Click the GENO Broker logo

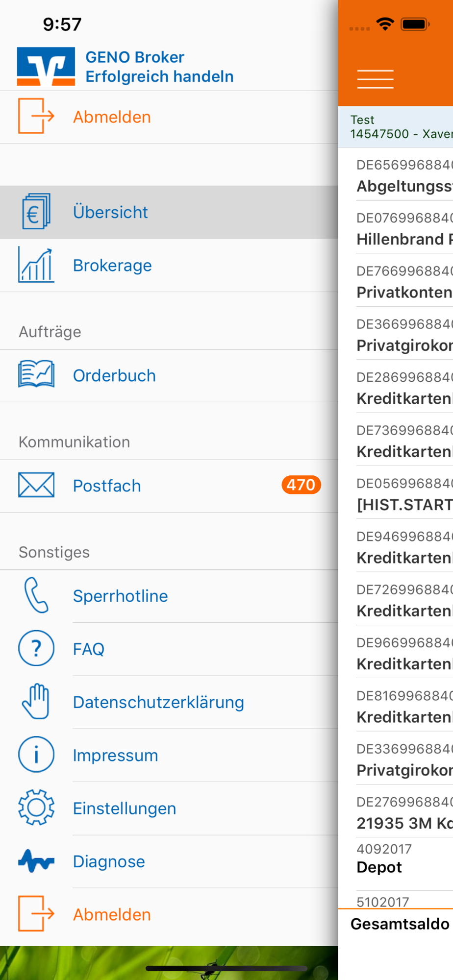pos(46,66)
